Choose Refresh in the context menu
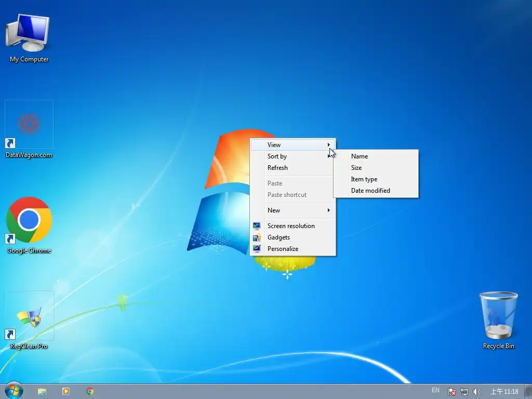532x399 pixels. (293, 168)
